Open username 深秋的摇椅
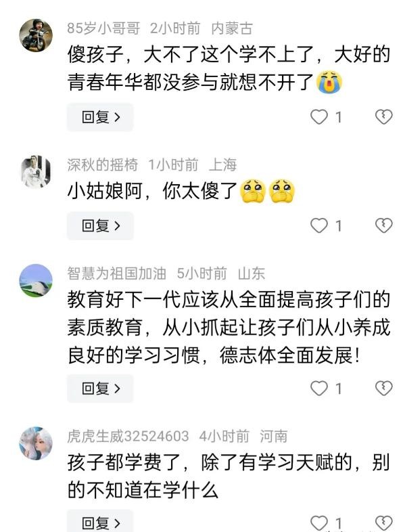 (102, 165)
